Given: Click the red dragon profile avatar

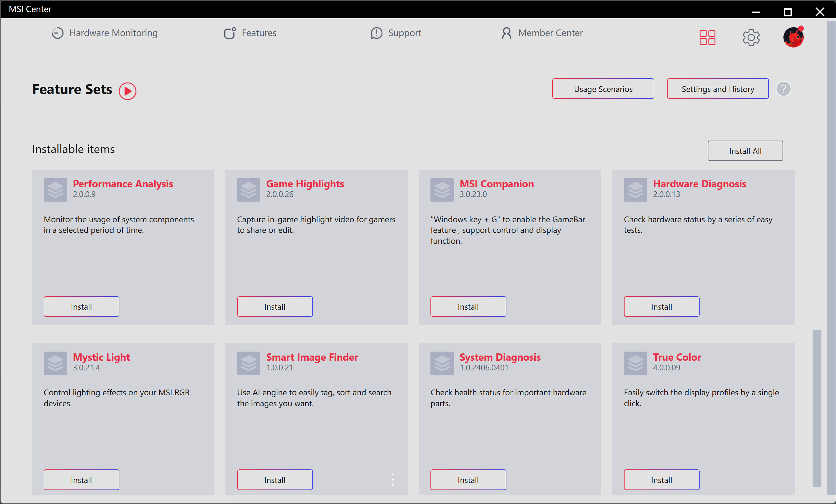Looking at the screenshot, I should tap(793, 37).
